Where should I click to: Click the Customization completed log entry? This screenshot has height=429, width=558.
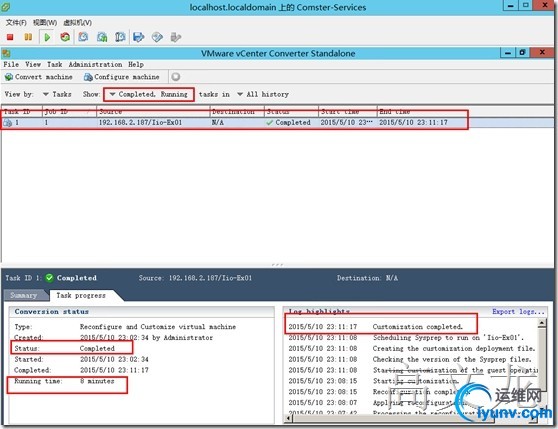[x=375, y=327]
